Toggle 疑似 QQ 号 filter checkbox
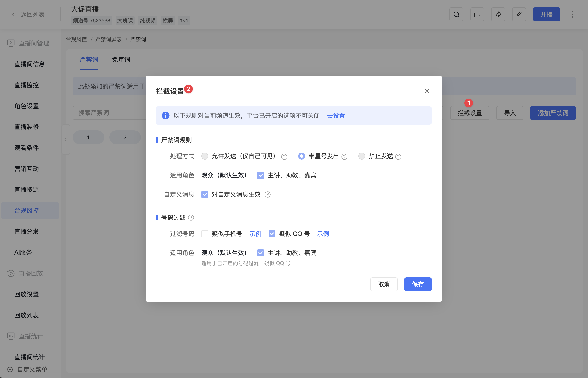This screenshot has height=378, width=588. click(272, 234)
